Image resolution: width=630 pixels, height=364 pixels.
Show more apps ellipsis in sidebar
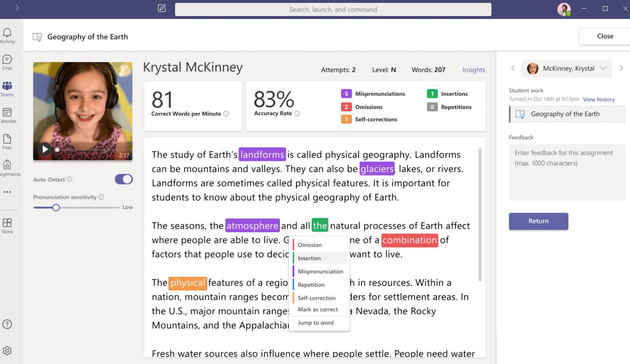click(x=7, y=192)
